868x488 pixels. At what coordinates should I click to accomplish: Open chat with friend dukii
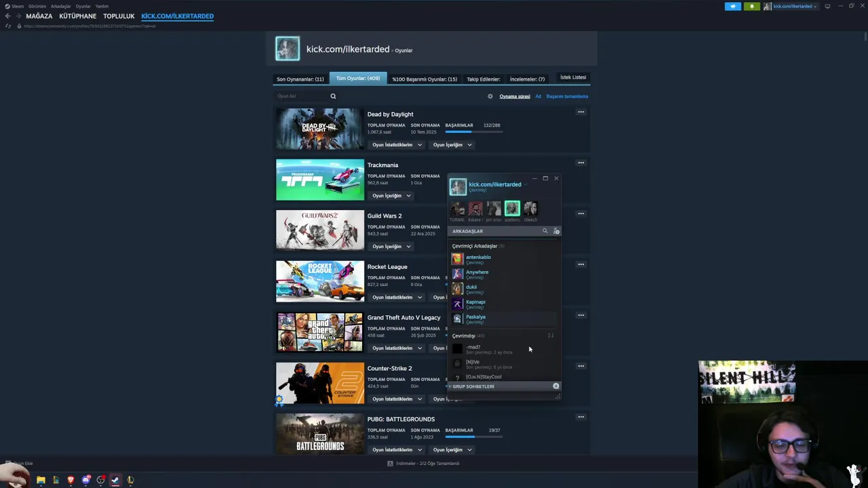504,289
